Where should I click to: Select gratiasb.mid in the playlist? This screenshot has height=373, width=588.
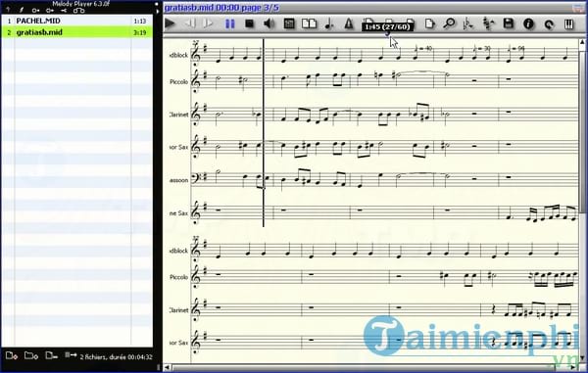tap(77, 32)
